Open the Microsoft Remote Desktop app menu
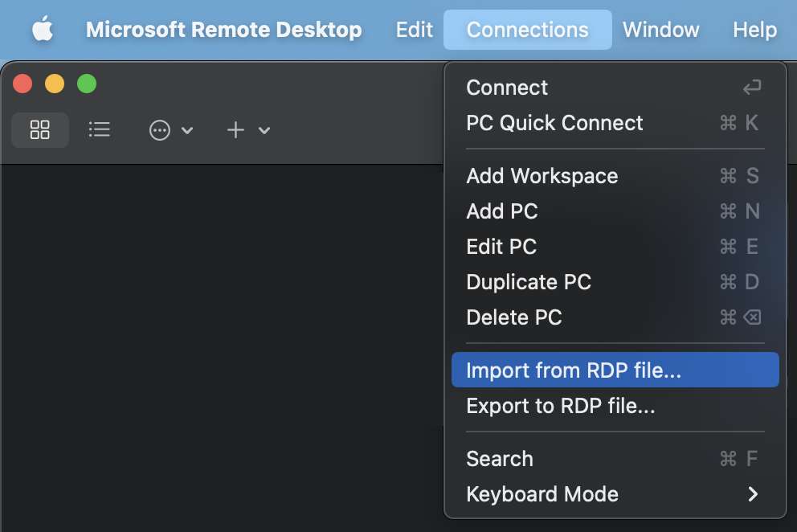The height and width of the screenshot is (532, 797). (223, 30)
